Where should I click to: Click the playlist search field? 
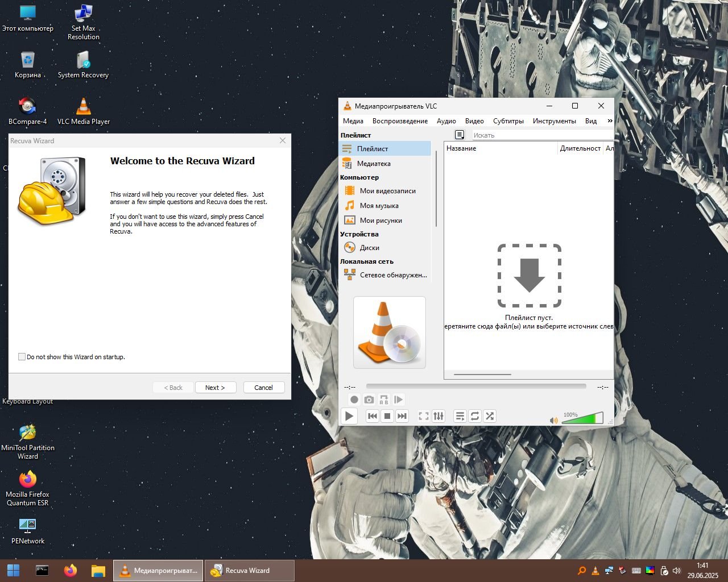point(540,135)
